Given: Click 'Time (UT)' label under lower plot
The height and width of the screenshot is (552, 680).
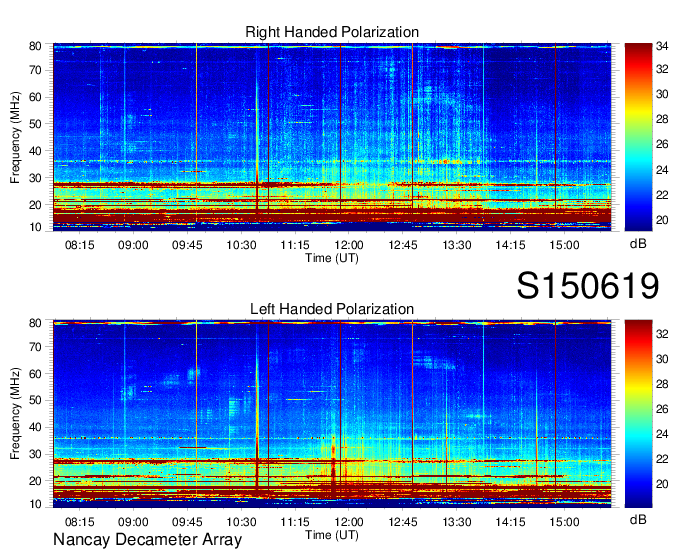Looking at the screenshot, I should (332, 535).
